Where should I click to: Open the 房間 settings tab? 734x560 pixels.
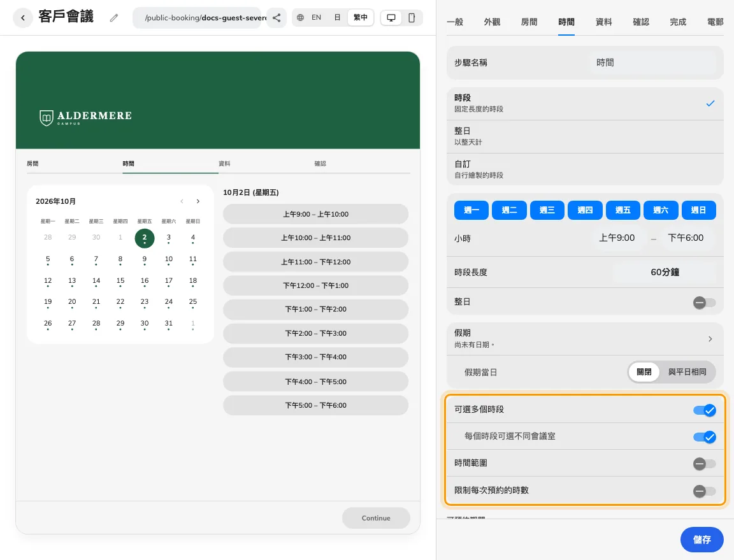tap(529, 22)
